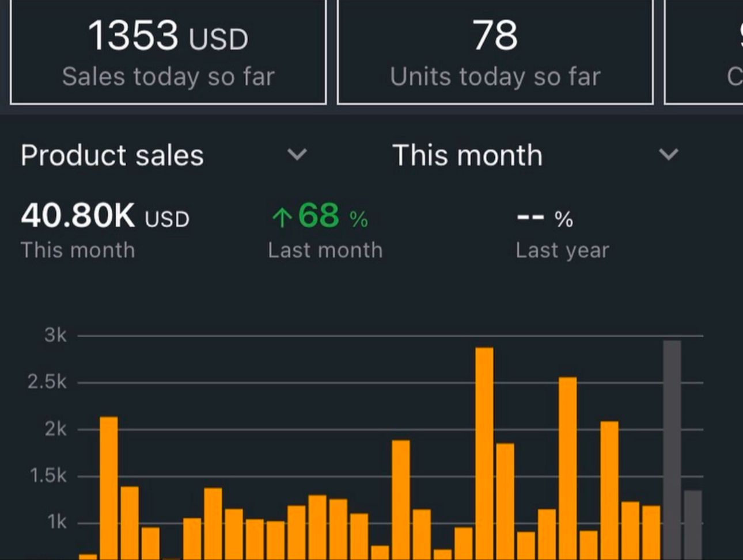
Task: Click the 2.5k y-axis label
Action: pyautogui.click(x=47, y=382)
